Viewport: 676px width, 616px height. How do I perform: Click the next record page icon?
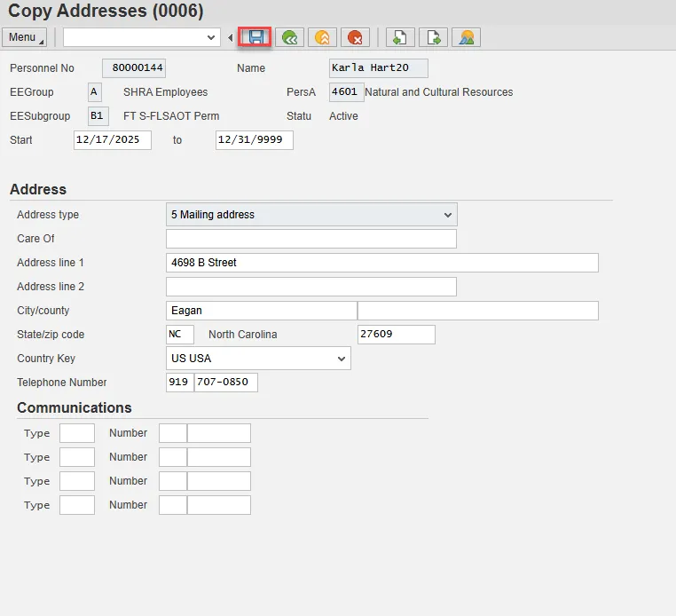[x=433, y=37]
